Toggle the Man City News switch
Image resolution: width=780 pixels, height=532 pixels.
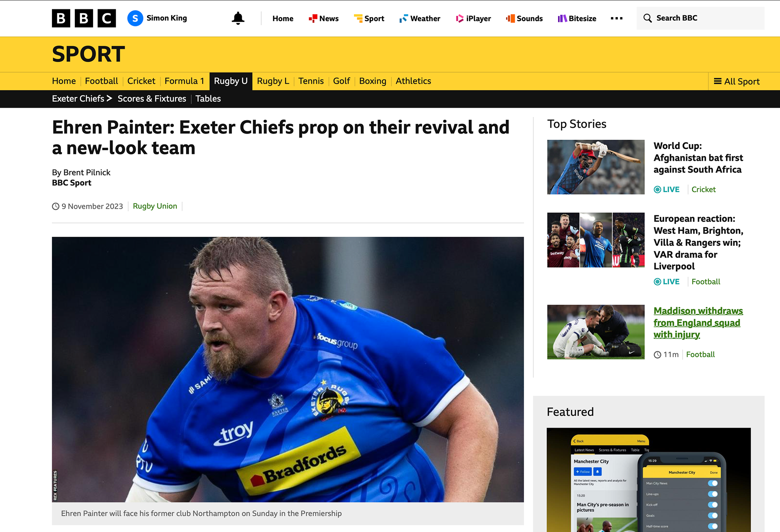(x=713, y=483)
